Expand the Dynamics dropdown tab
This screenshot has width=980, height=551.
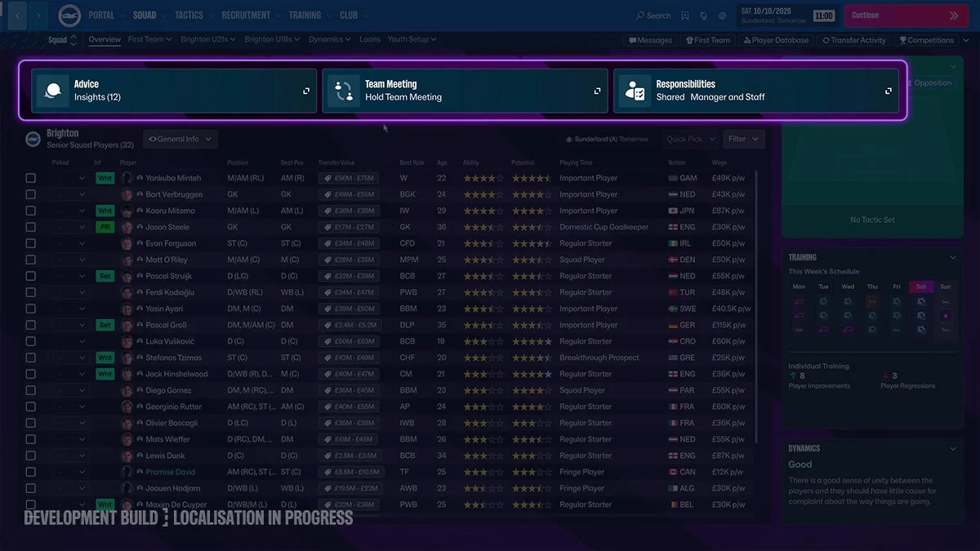point(330,39)
